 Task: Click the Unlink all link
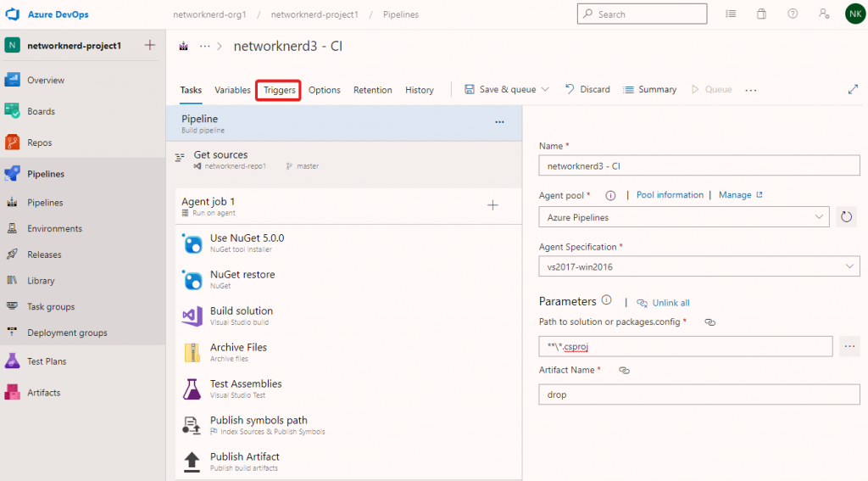point(663,303)
